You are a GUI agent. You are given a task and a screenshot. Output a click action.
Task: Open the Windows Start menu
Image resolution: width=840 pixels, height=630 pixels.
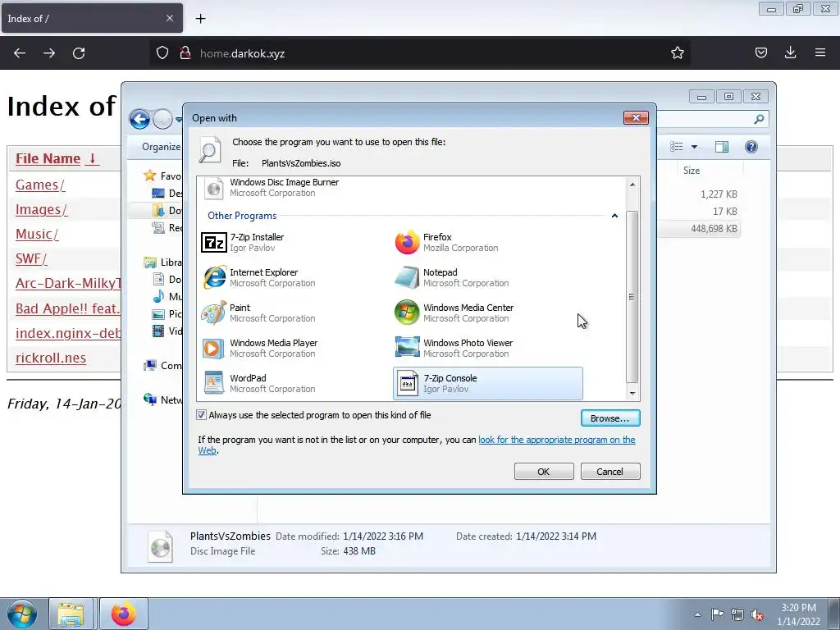point(21,614)
